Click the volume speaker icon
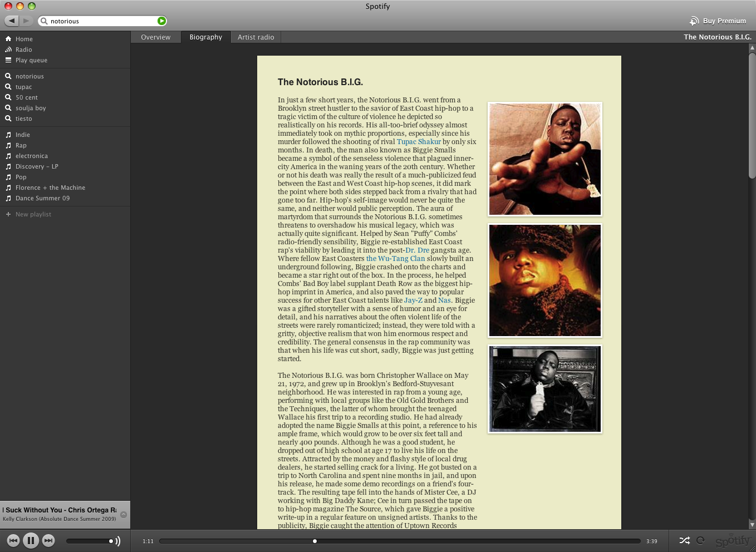Image resolution: width=756 pixels, height=552 pixels. pyautogui.click(x=117, y=541)
